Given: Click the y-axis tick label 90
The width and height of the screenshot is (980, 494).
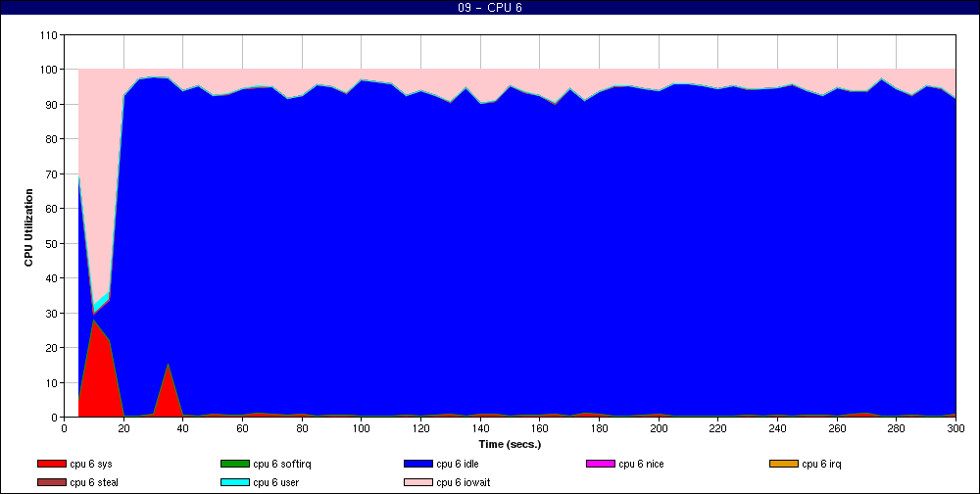Looking at the screenshot, I should pos(53,105).
